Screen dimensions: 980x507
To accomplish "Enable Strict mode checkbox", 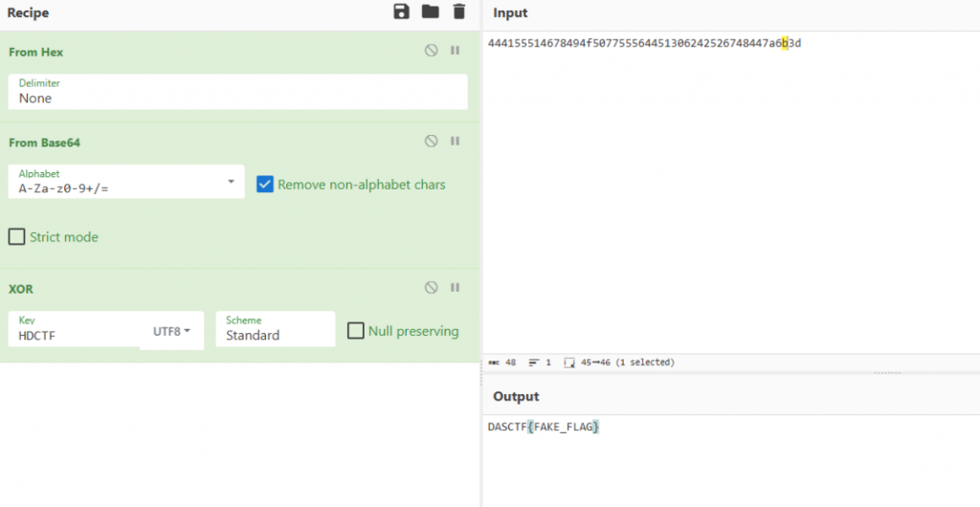I will point(17,236).
